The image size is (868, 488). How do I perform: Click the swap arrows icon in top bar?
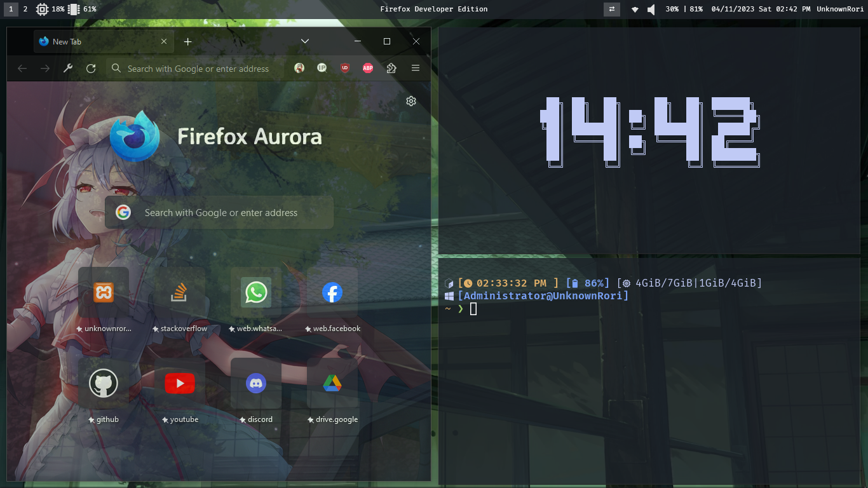point(612,9)
